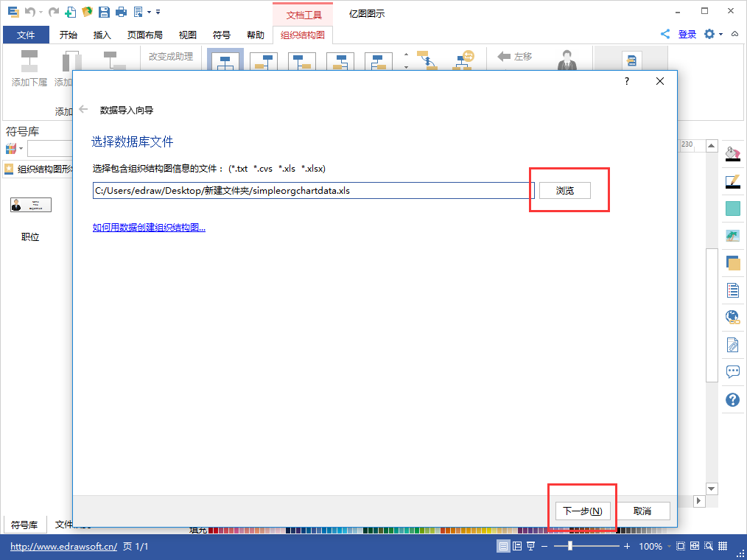Click the zoom selection magnifier in status bar

(x=709, y=546)
